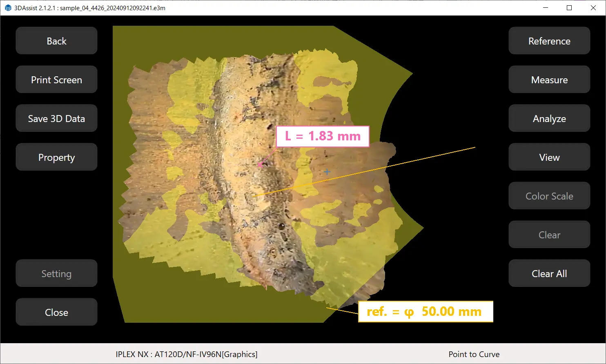Click the blue crosshair on the 3D surface
The width and height of the screenshot is (606, 364).
(x=327, y=172)
